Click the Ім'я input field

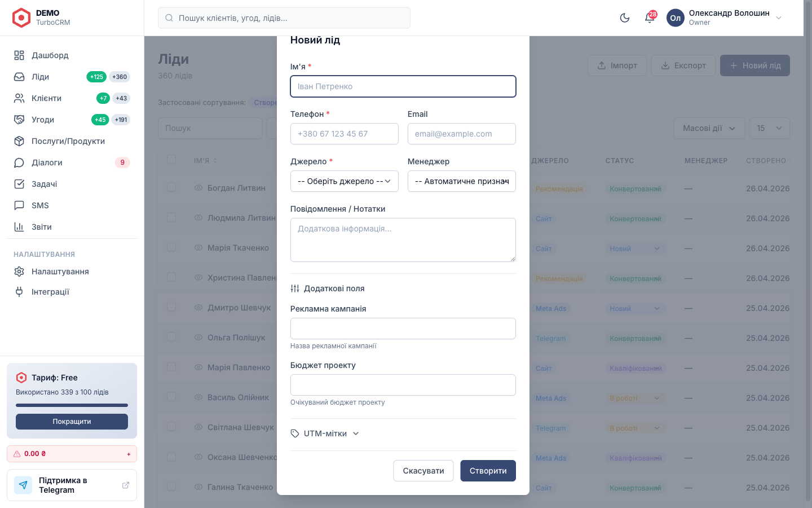403,86
